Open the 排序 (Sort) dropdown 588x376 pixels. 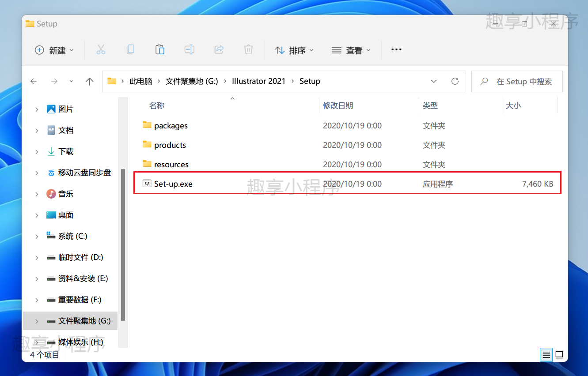click(294, 50)
